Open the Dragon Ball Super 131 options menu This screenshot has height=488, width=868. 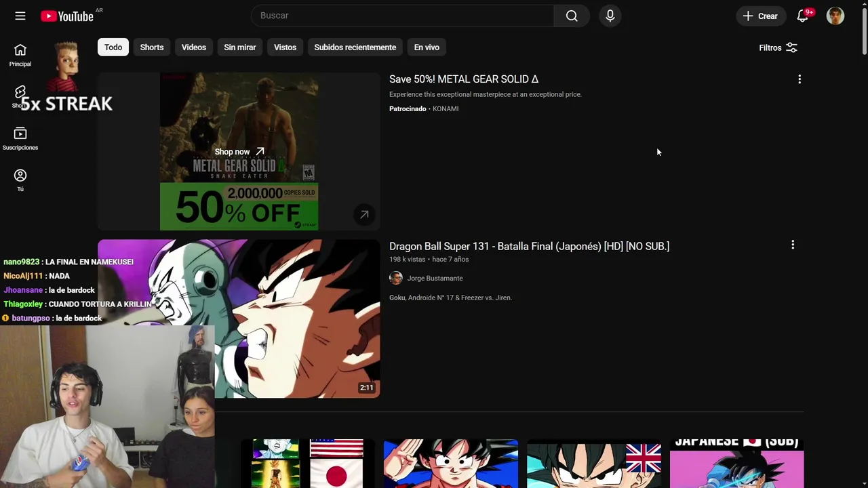click(x=793, y=245)
